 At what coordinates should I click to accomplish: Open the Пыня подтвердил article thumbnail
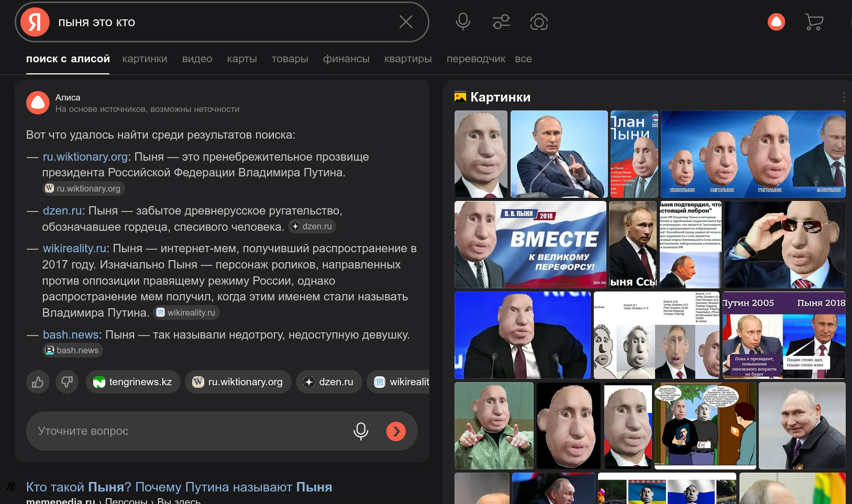point(691,244)
